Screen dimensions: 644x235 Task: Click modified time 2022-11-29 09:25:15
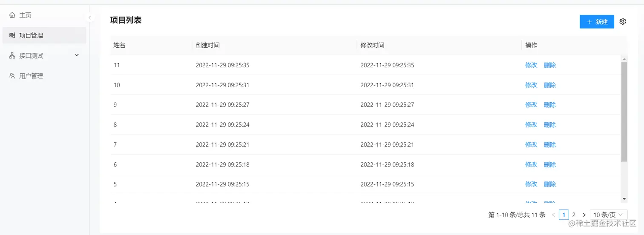click(387, 184)
